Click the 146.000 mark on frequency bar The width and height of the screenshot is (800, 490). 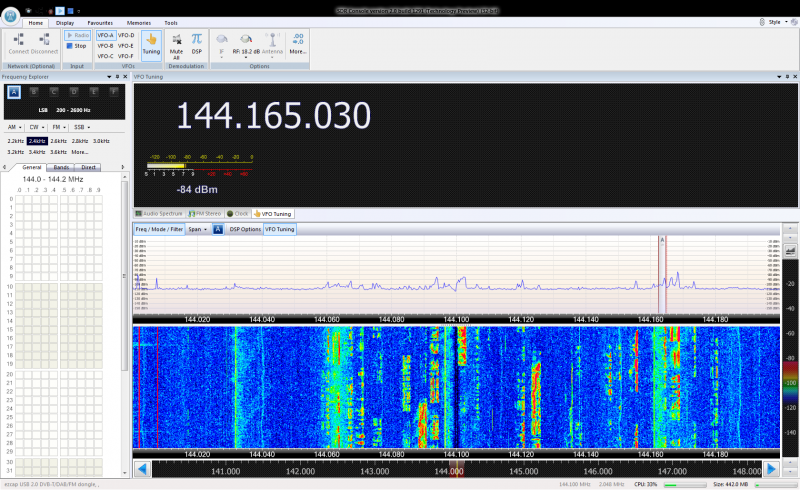tap(598, 470)
